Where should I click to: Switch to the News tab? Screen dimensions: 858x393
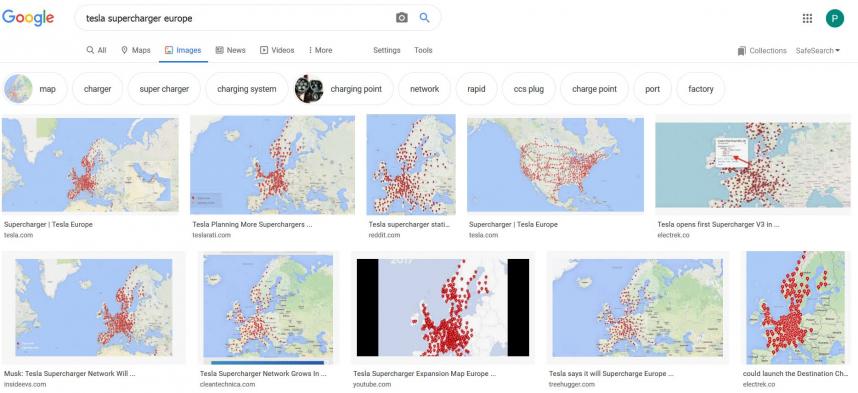click(230, 50)
